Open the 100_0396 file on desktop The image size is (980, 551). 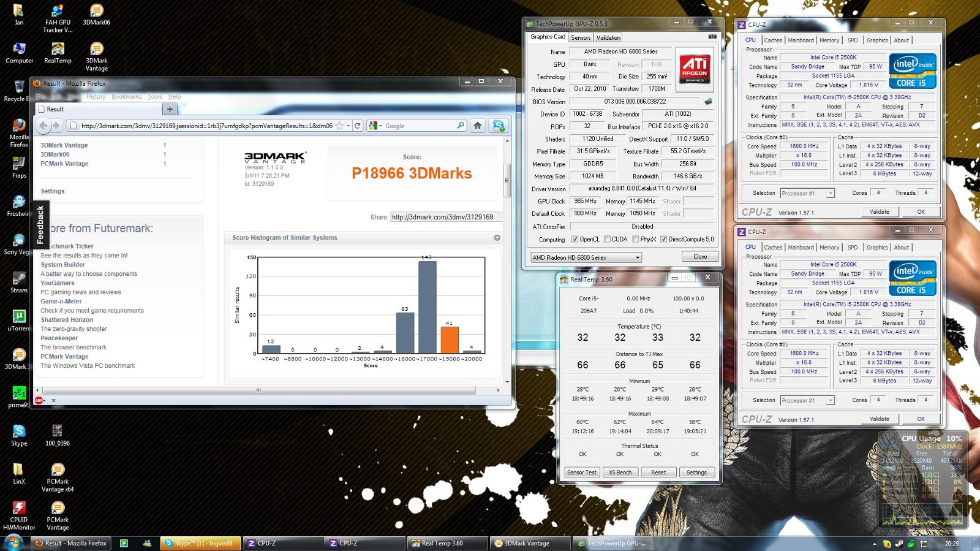point(58,435)
